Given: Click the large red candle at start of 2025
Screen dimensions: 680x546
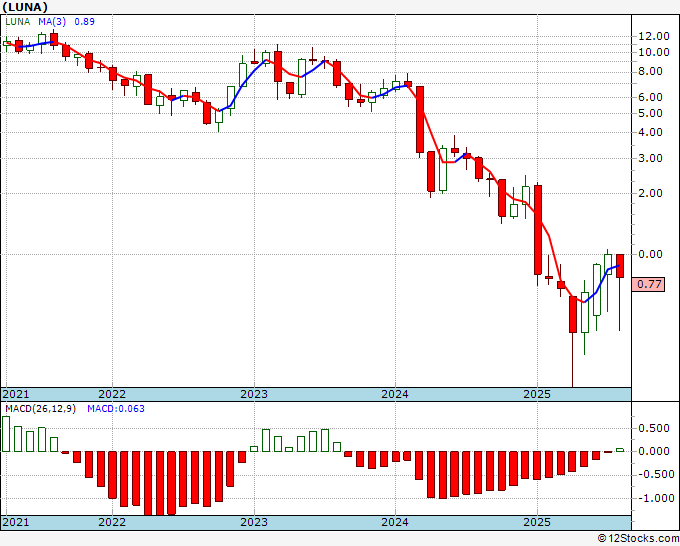Looking at the screenshot, I should click(x=538, y=230).
